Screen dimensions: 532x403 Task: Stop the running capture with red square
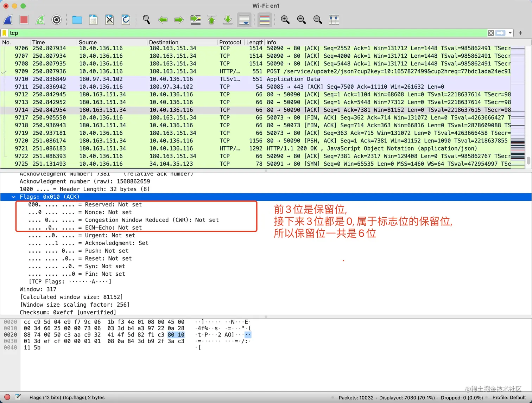(x=24, y=20)
